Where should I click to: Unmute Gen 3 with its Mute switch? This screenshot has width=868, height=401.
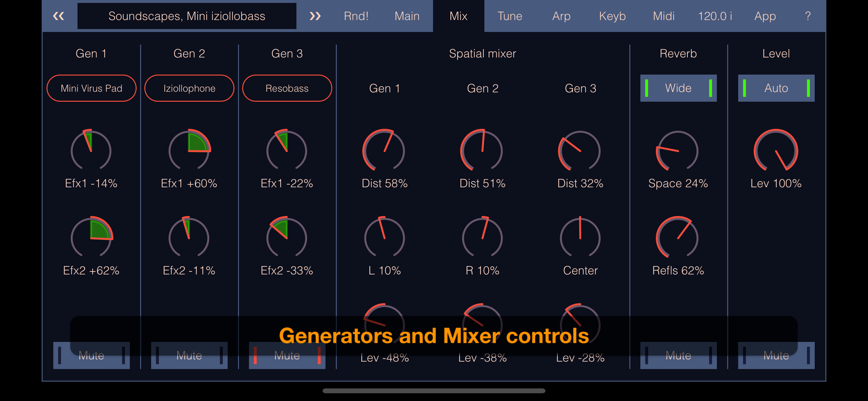[x=287, y=355]
